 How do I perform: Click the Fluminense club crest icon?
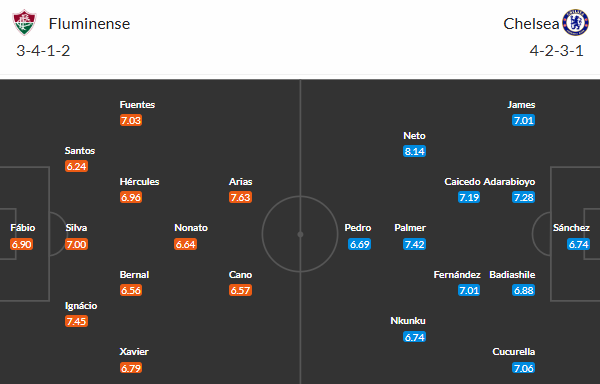(x=24, y=23)
